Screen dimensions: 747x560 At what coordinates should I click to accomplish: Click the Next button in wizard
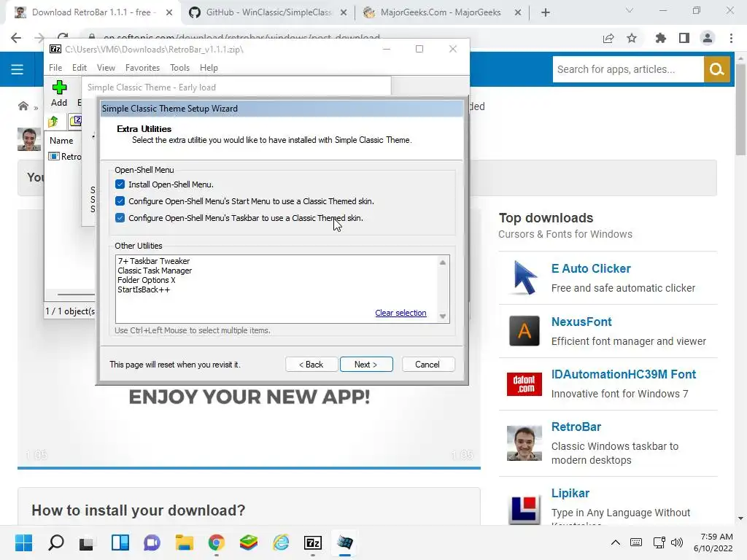tap(366, 365)
